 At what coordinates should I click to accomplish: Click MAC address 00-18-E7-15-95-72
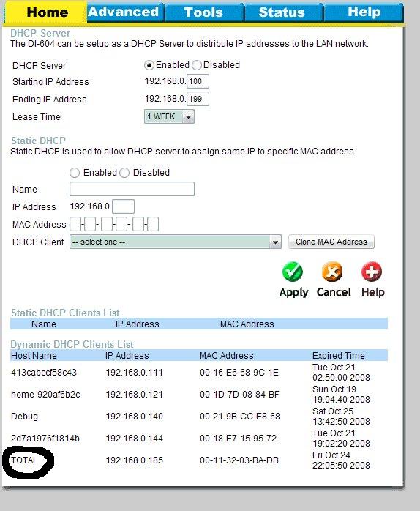(239, 439)
